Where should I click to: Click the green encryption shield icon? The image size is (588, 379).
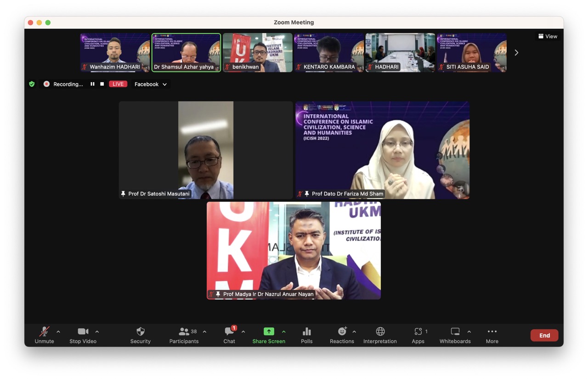click(x=32, y=84)
